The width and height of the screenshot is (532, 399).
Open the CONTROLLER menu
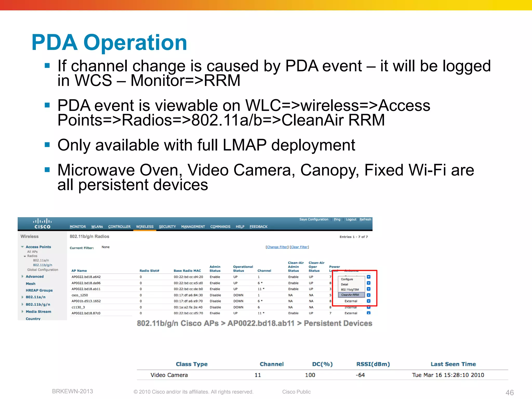click(119, 227)
